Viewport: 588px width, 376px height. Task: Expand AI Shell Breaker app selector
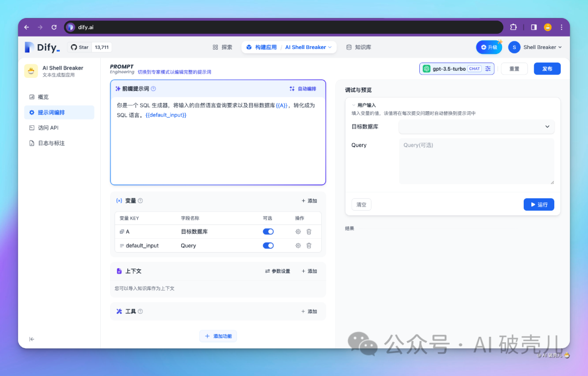pos(308,47)
